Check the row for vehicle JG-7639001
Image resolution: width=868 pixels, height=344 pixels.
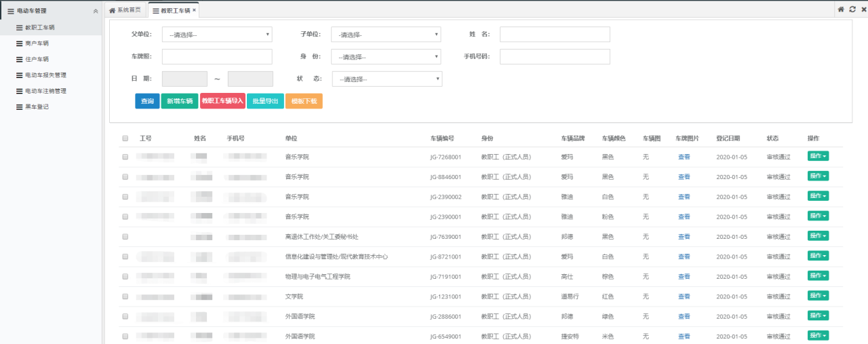pos(125,237)
